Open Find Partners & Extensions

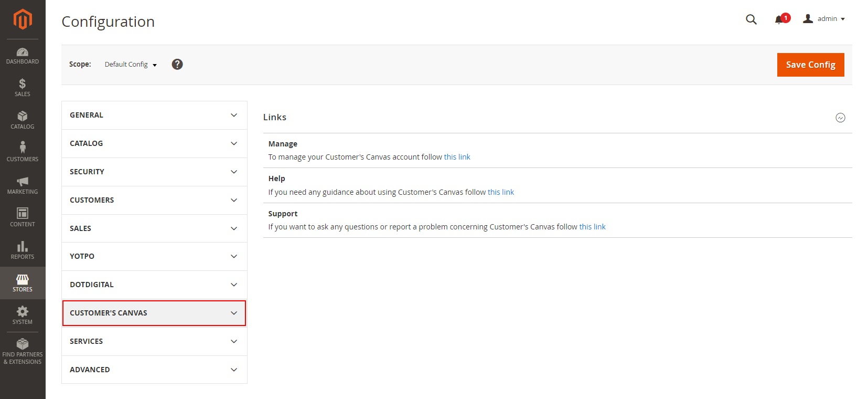23,352
